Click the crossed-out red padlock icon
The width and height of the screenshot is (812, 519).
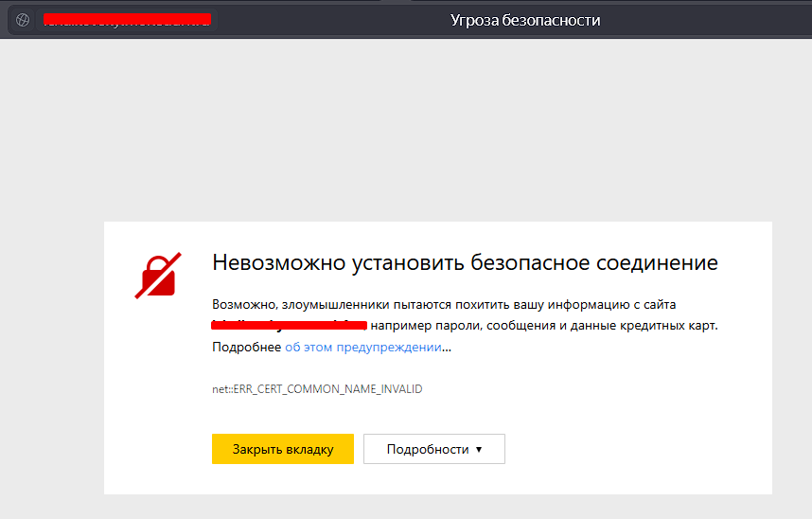[x=158, y=276]
